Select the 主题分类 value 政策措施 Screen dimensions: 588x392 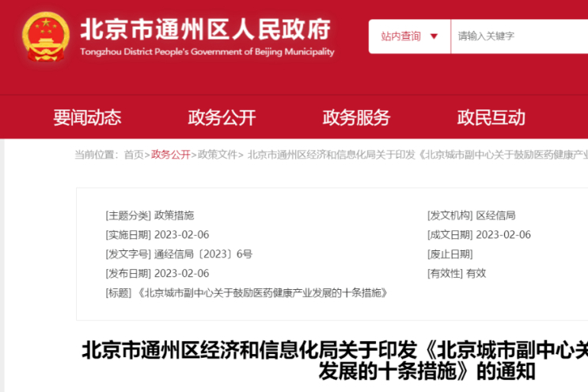click(x=174, y=215)
